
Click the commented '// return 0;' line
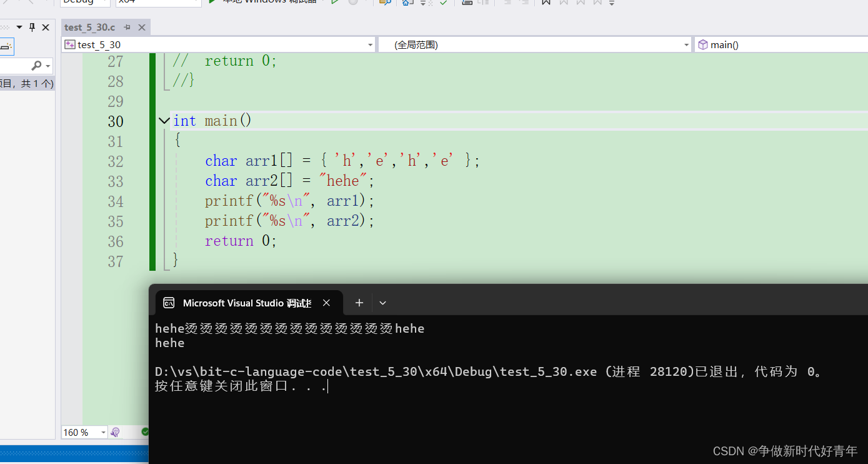pos(225,61)
